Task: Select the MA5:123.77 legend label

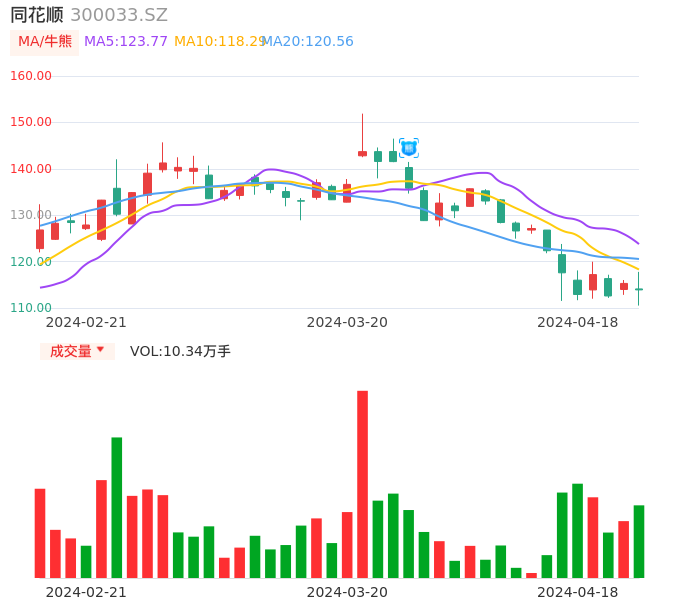Action: (x=126, y=42)
